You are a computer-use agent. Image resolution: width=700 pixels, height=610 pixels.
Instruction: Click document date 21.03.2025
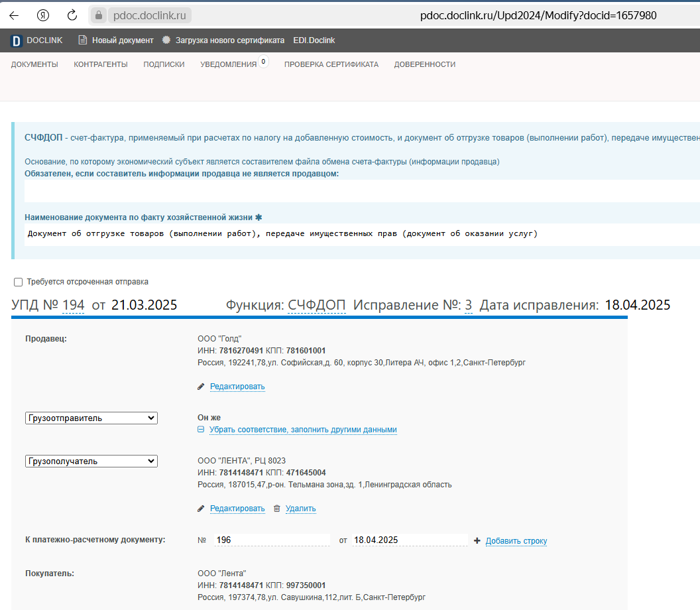tap(145, 305)
